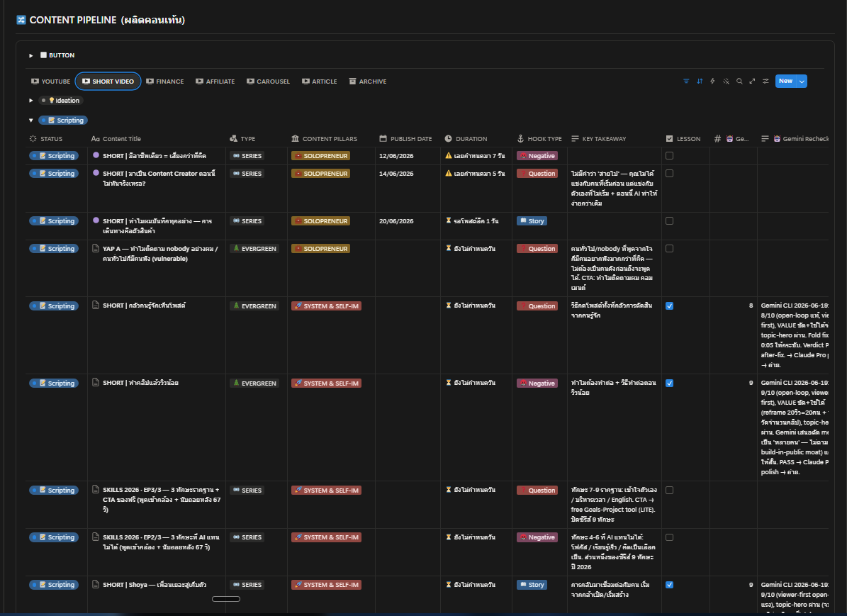Open the SKILLS 2026 - EP2/3 title

coord(161,542)
